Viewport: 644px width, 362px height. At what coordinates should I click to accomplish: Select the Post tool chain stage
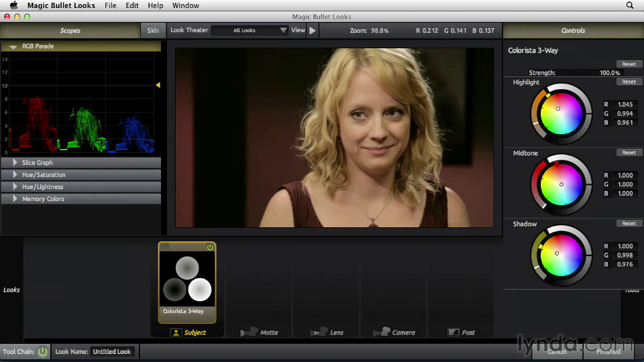pos(462,333)
